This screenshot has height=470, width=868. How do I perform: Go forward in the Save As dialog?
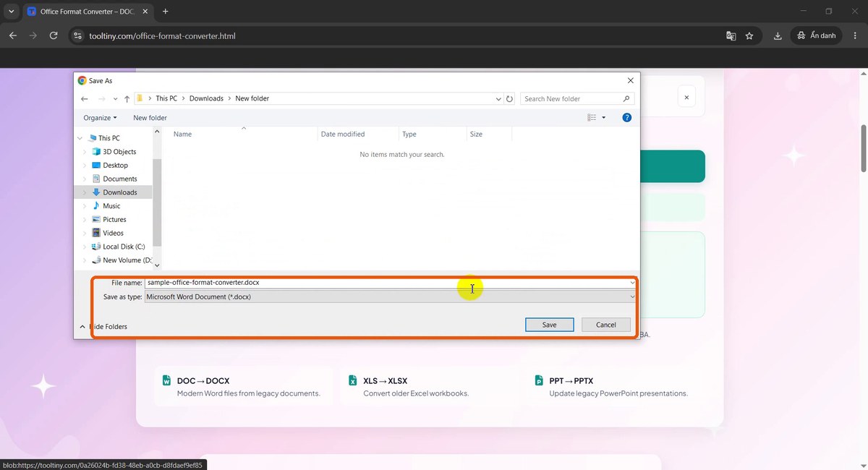click(101, 98)
